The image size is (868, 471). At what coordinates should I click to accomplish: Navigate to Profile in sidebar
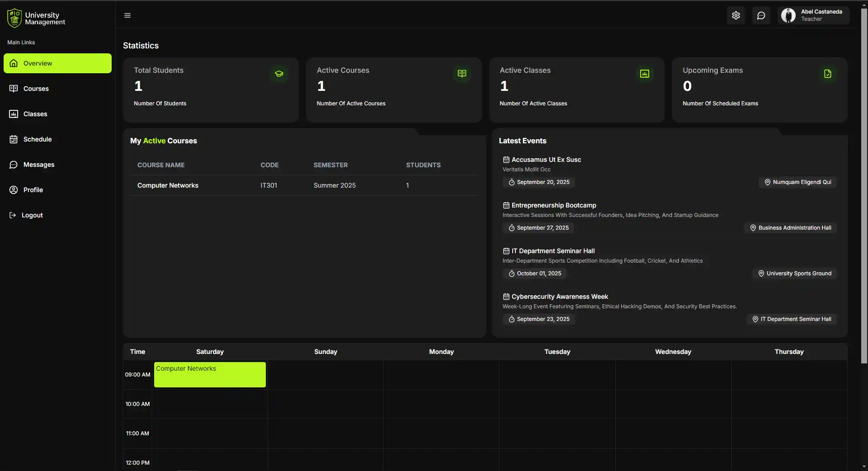tap(33, 190)
